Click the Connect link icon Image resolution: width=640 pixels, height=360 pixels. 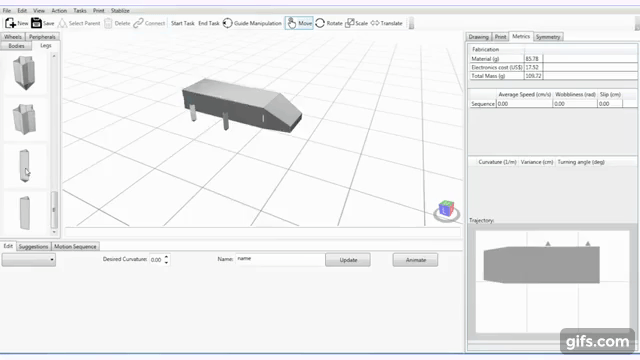[138, 23]
